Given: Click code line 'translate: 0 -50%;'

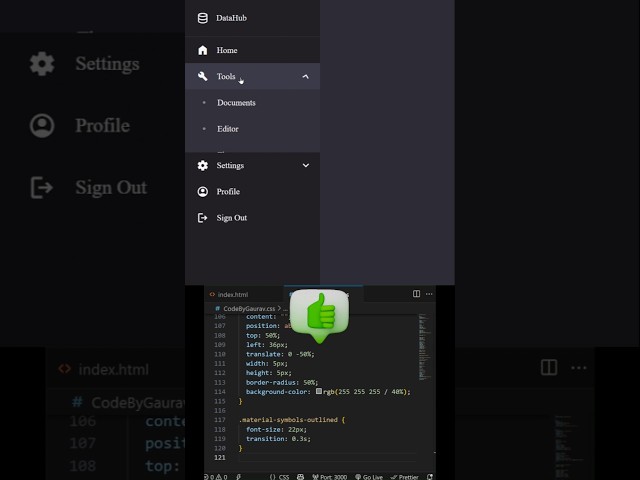Looking at the screenshot, I should pos(280,354).
